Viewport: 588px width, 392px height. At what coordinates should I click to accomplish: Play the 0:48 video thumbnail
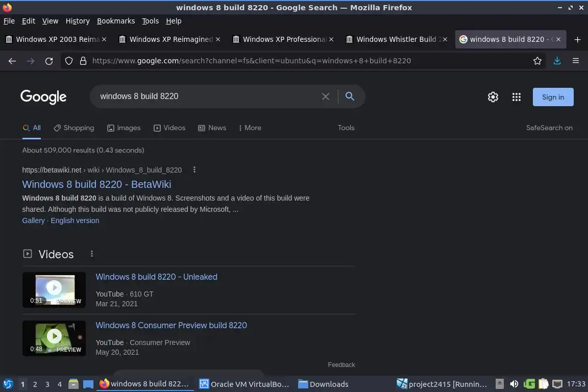(x=54, y=338)
